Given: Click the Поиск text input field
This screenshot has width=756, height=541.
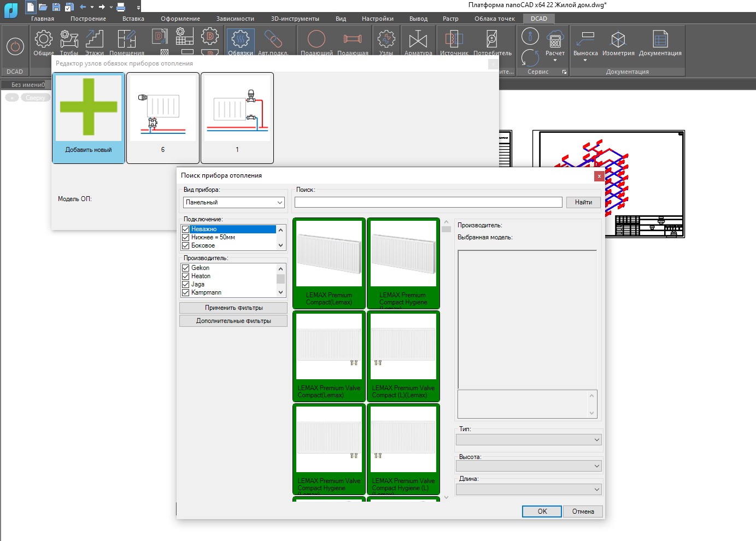Looking at the screenshot, I should (x=429, y=202).
